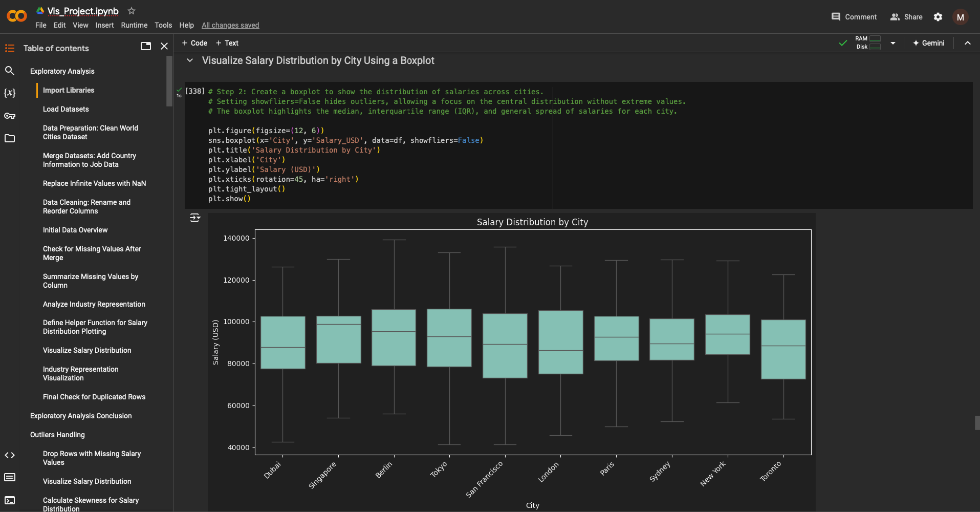Go to Industry Representation Visualization
The height and width of the screenshot is (512, 980).
pos(81,373)
